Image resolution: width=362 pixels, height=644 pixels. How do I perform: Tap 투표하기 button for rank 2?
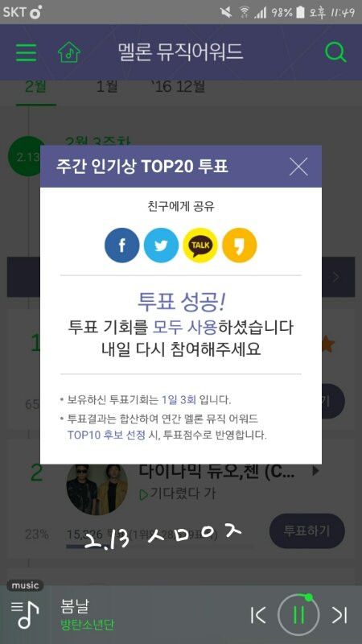tap(307, 530)
